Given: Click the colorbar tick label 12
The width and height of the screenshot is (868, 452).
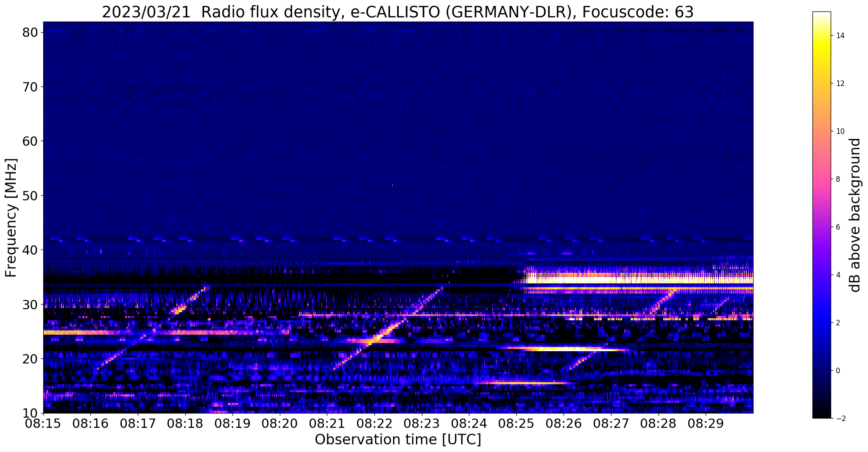Looking at the screenshot, I should [x=840, y=83].
